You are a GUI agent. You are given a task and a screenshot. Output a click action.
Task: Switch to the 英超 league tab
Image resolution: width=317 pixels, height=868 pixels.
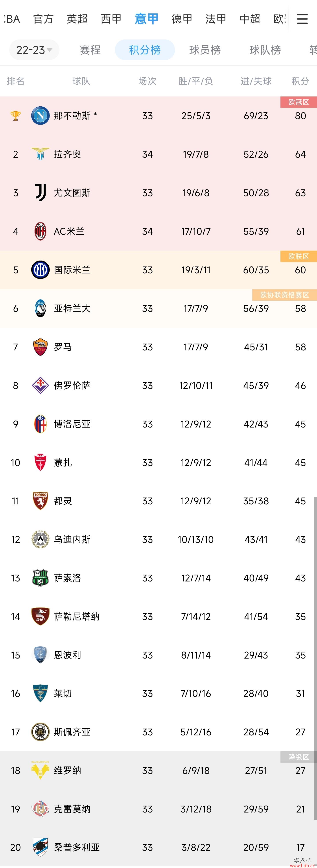pyautogui.click(x=77, y=19)
